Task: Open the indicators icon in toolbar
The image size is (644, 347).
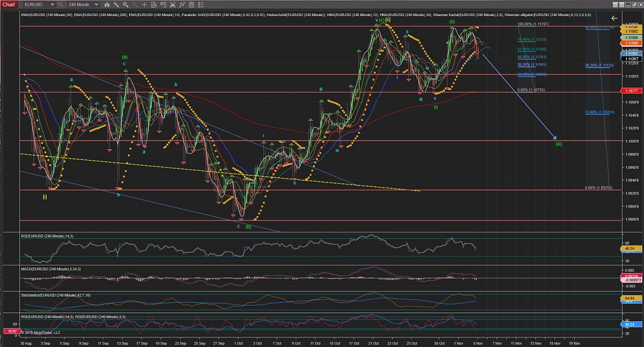Action: (x=180, y=4)
